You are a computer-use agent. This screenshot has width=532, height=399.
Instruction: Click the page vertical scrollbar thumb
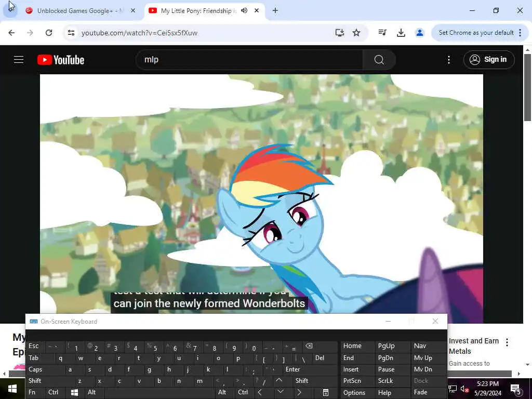[x=527, y=87]
